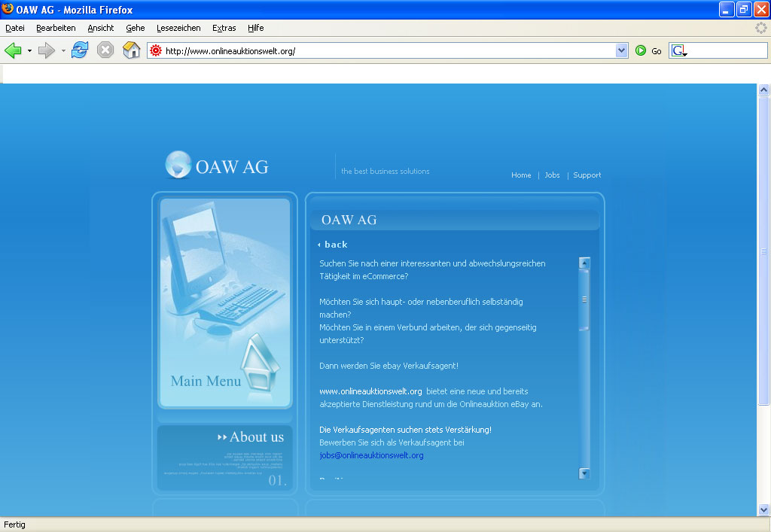Click the browser page scrollbar thumb

[763, 251]
